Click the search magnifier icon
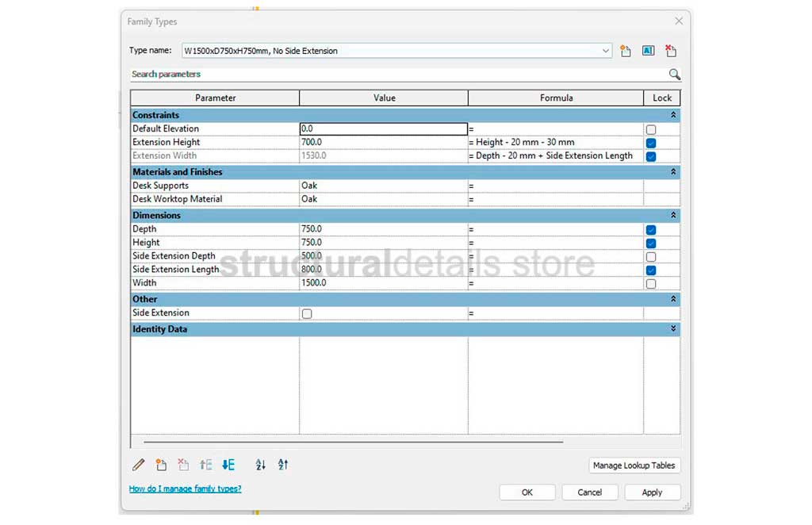812x525 pixels. tap(674, 75)
